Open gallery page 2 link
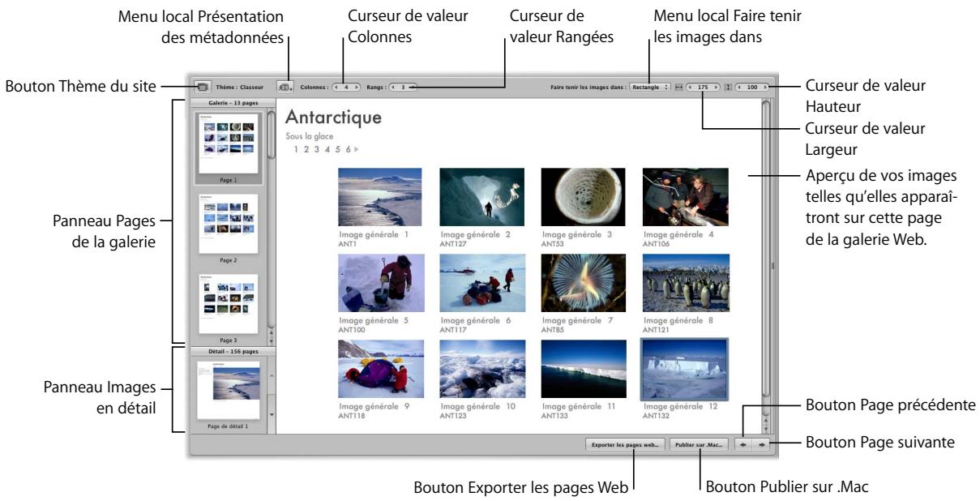980x501 pixels. tap(307, 149)
